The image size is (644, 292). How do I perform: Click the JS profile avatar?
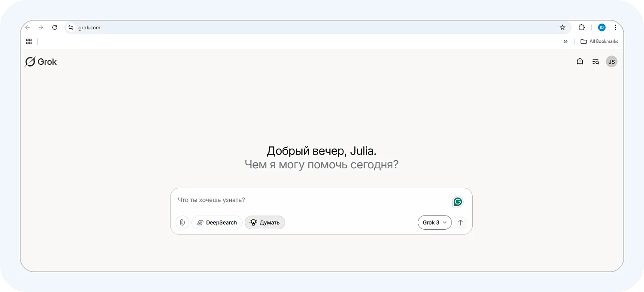[611, 62]
